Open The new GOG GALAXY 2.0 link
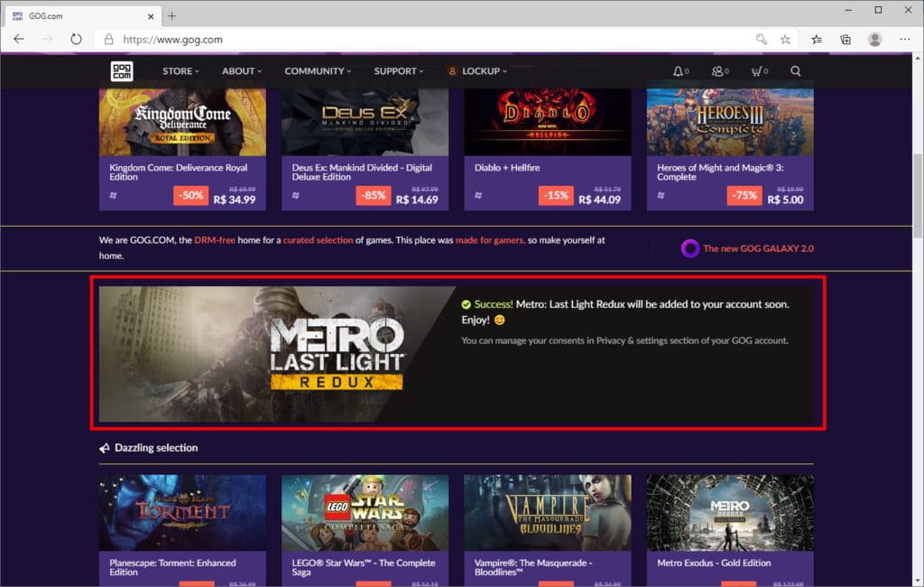The image size is (924, 587). point(758,248)
